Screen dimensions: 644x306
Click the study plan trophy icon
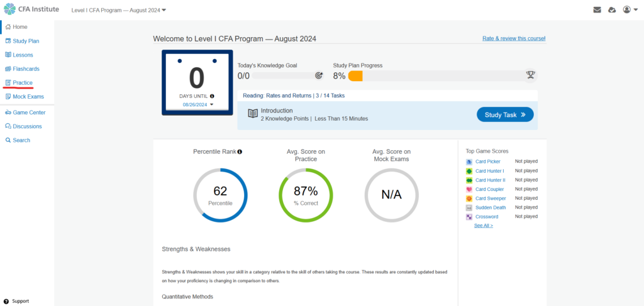click(530, 75)
